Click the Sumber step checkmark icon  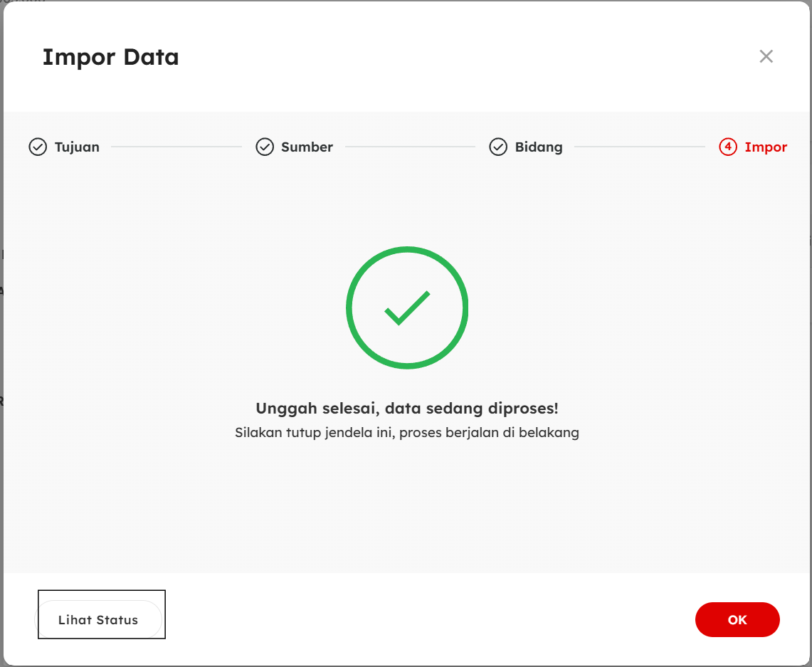pos(265,147)
